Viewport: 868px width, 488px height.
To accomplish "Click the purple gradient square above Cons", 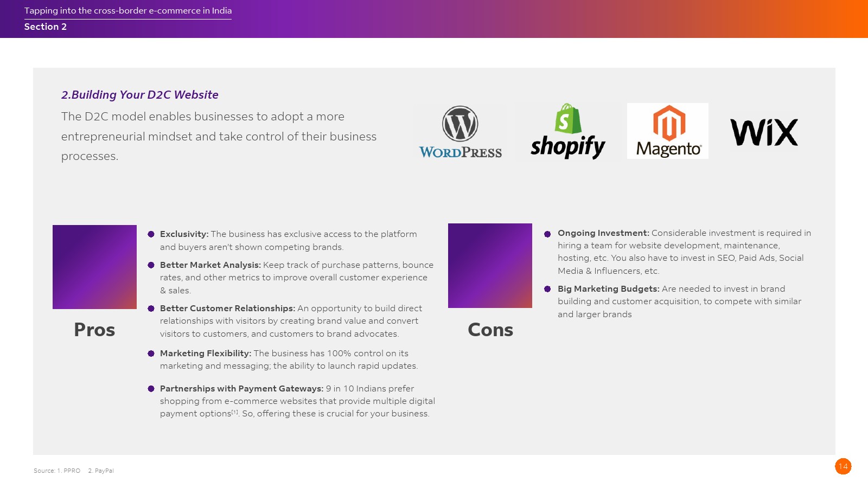I will [x=490, y=266].
